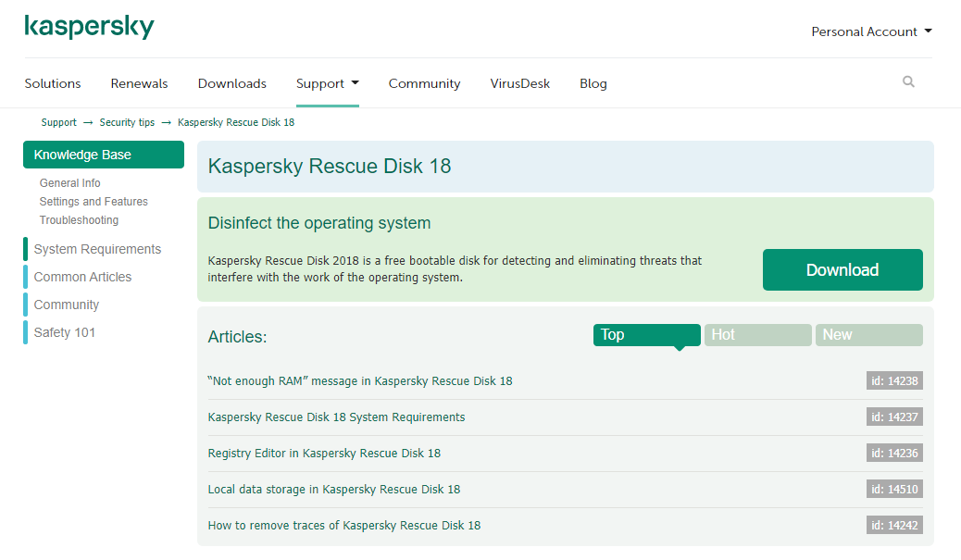Click the Security tips breadcrumb
Image resolution: width=961 pixels, height=560 pixels.
127,122
